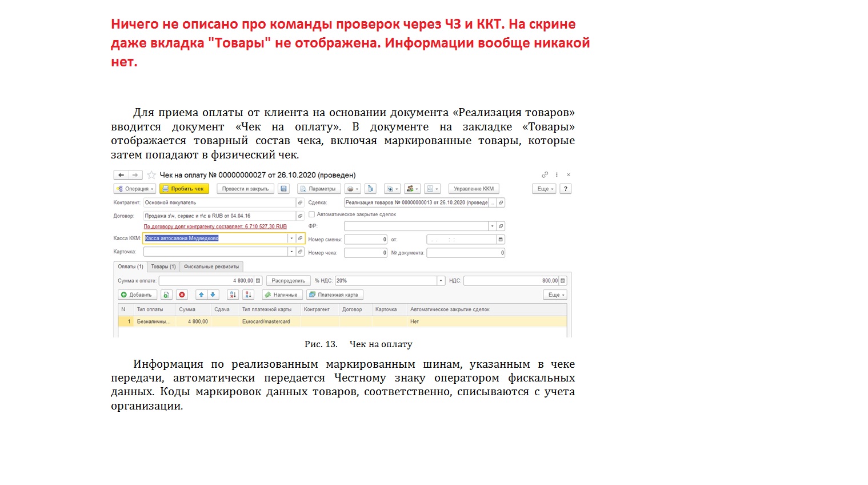
Task: Expand the % НДС rate dropdown
Action: click(441, 281)
